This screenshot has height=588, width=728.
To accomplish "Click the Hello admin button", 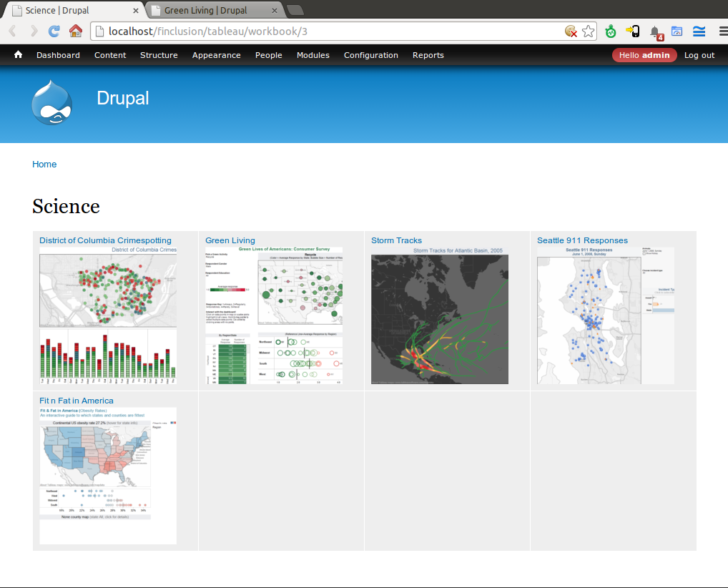I will pyautogui.click(x=644, y=54).
